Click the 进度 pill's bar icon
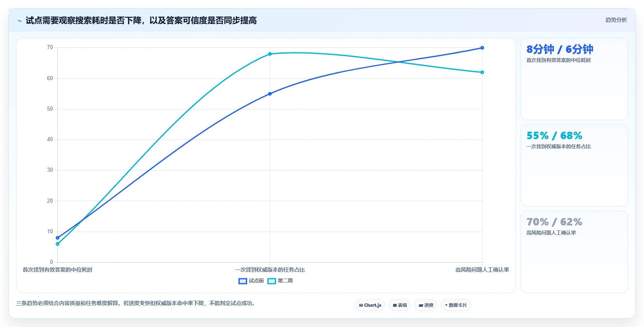 coord(421,306)
